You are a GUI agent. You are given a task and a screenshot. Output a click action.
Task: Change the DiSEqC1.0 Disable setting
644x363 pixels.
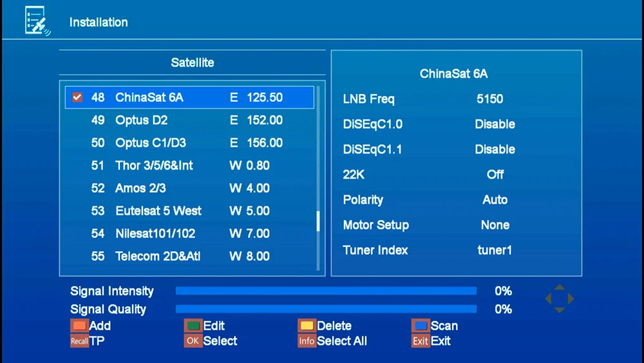(x=495, y=124)
